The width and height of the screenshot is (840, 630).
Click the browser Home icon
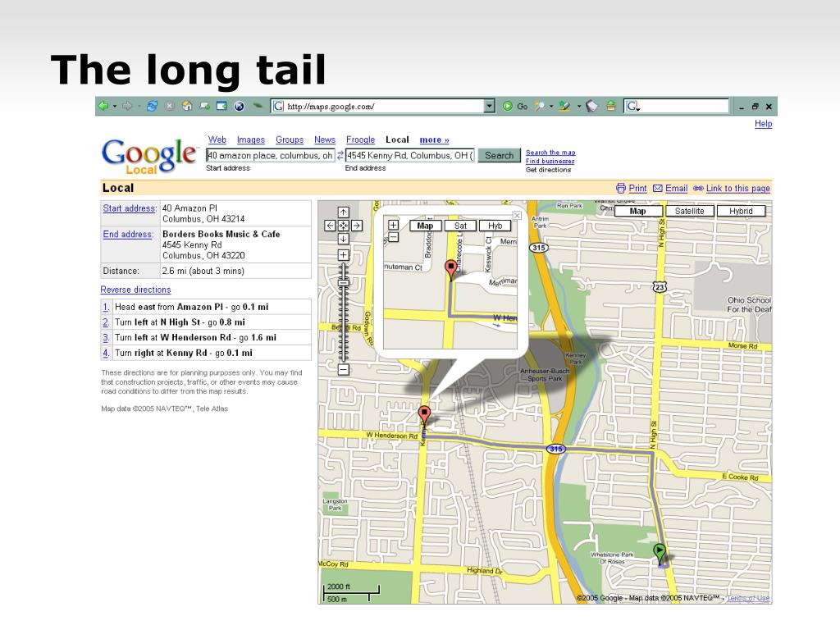pos(187,106)
